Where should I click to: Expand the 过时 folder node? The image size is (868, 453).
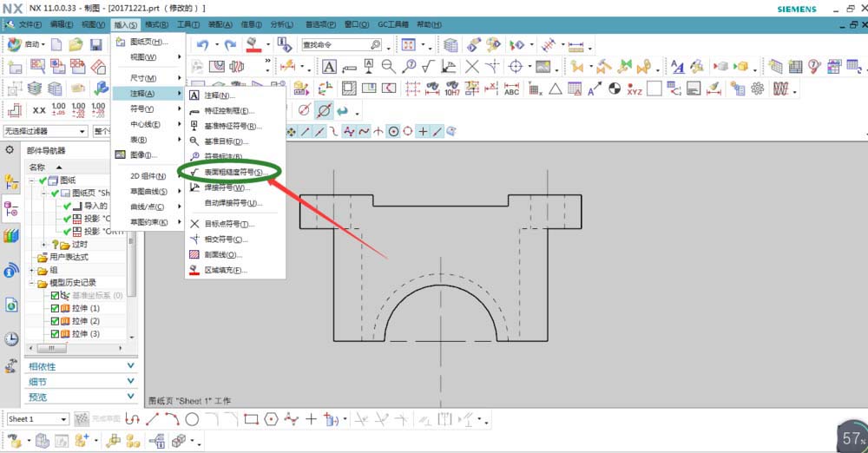point(43,244)
